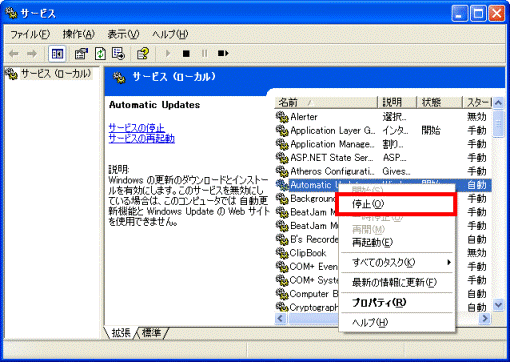Click the stop service square icon
This screenshot has height=362, width=510.
[186, 53]
